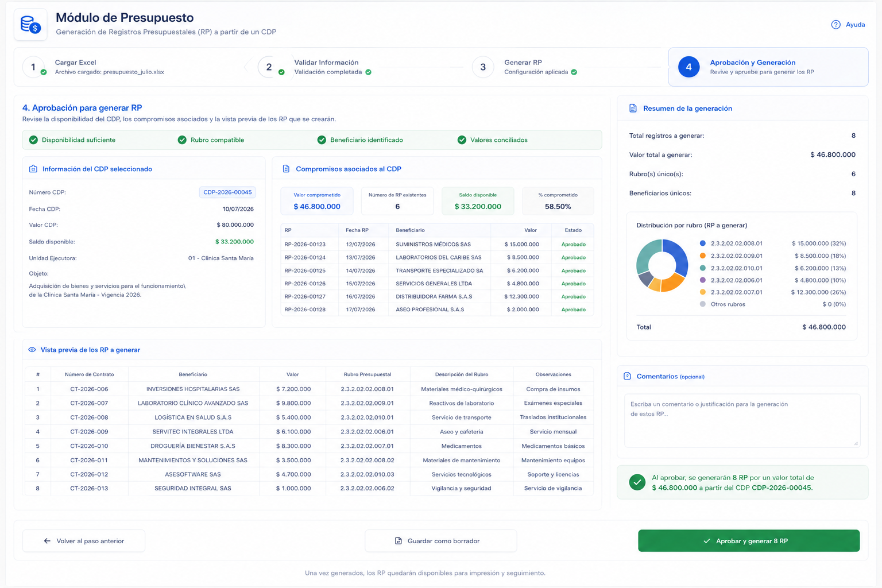Click the Saldo disponible $ 33.200.000 card
This screenshot has width=882, height=588.
(478, 202)
